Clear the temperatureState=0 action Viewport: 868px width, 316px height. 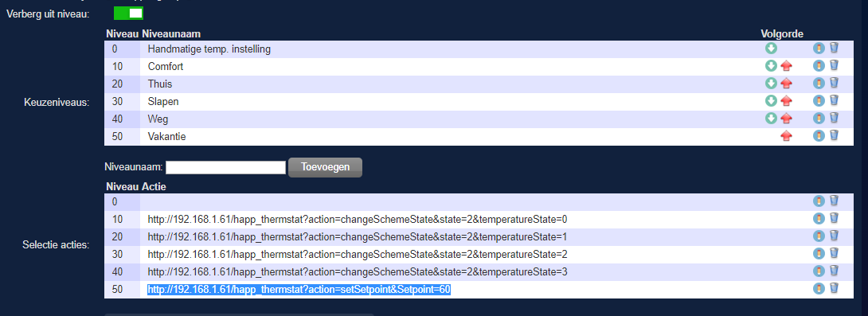tap(835, 219)
